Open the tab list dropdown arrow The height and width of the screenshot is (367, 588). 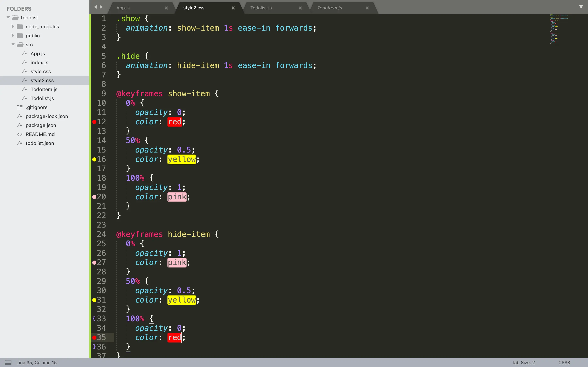[x=581, y=7]
